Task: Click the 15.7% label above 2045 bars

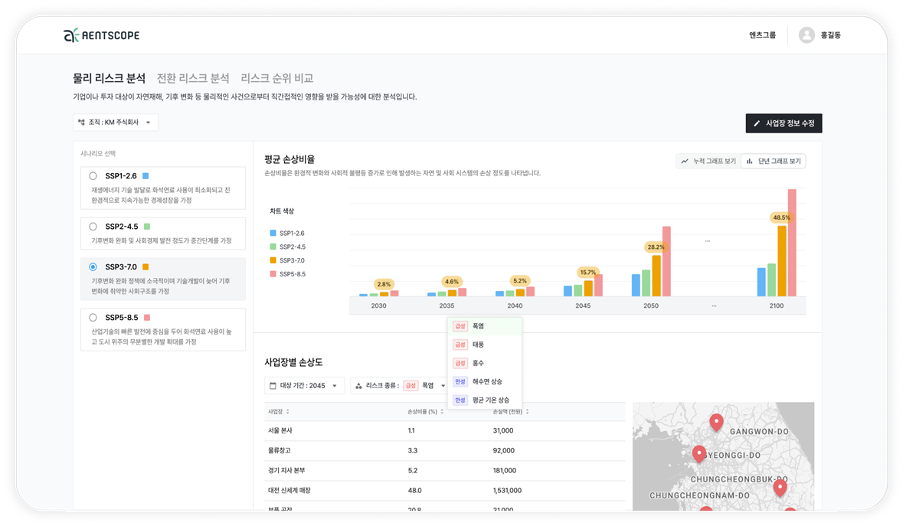Action: click(587, 272)
